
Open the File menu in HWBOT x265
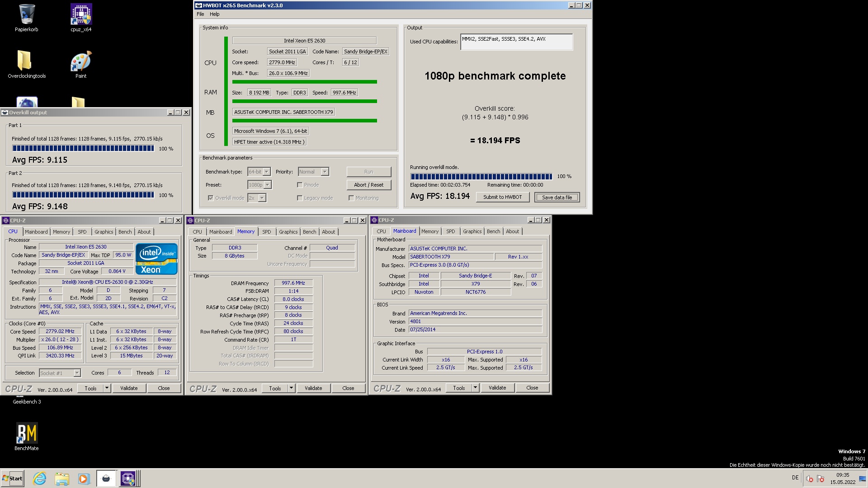(200, 14)
